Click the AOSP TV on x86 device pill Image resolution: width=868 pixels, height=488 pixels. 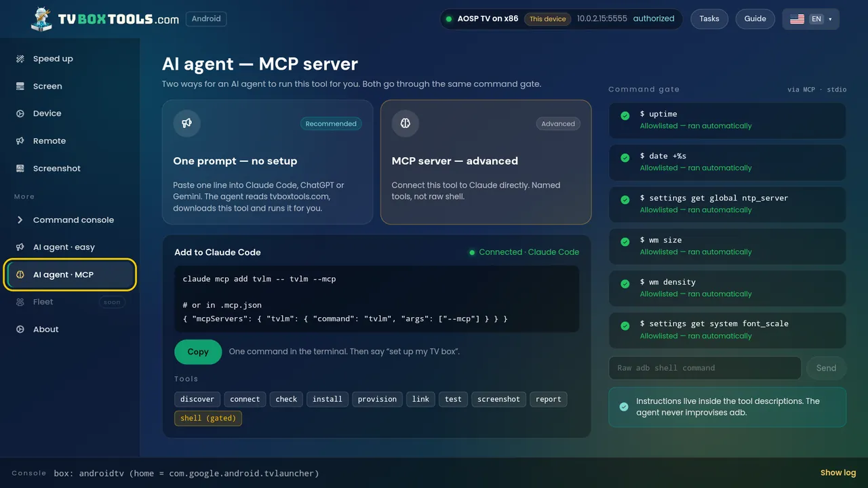click(561, 19)
